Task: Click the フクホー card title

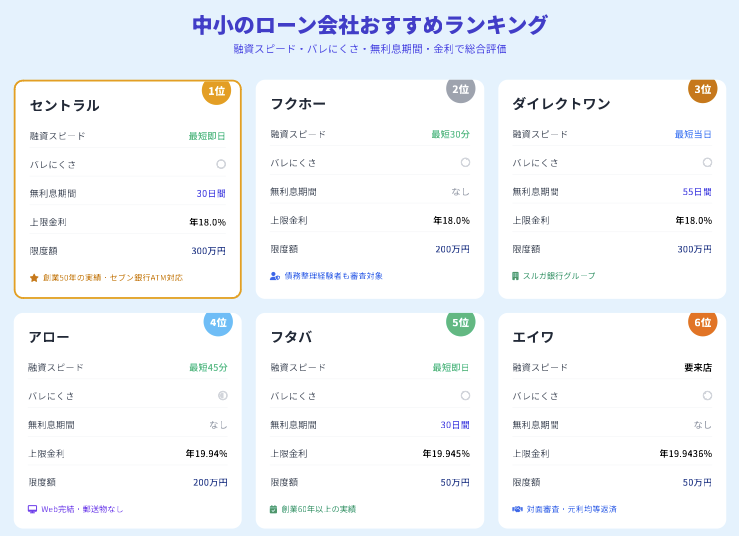Action: pos(298,104)
